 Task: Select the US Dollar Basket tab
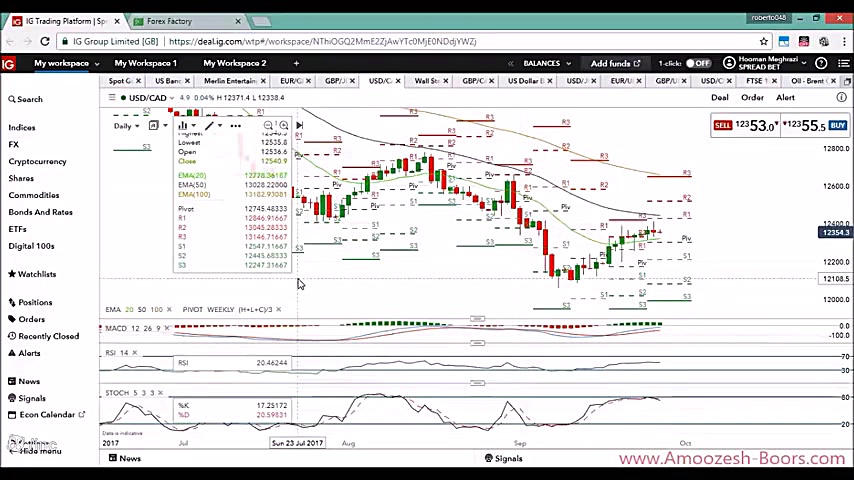tap(526, 81)
